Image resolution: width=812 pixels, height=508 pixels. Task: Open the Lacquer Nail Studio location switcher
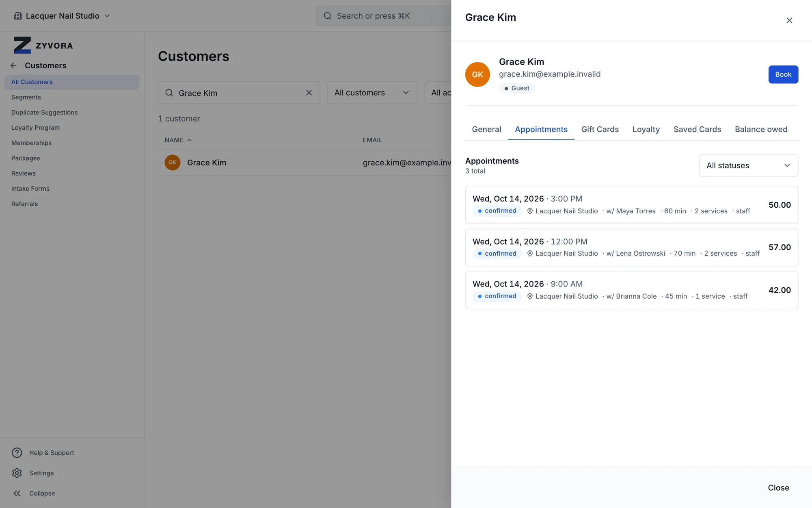pyautogui.click(x=62, y=16)
